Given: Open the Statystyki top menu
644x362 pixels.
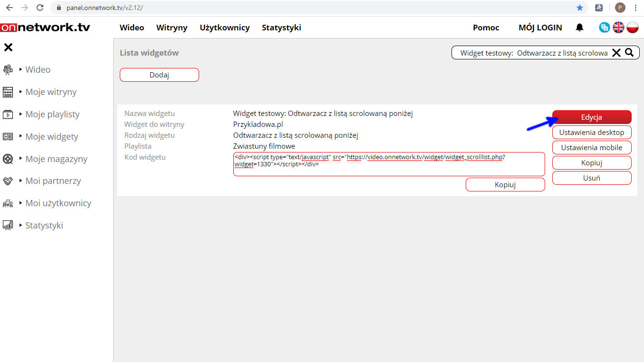Looking at the screenshot, I should [x=281, y=28].
